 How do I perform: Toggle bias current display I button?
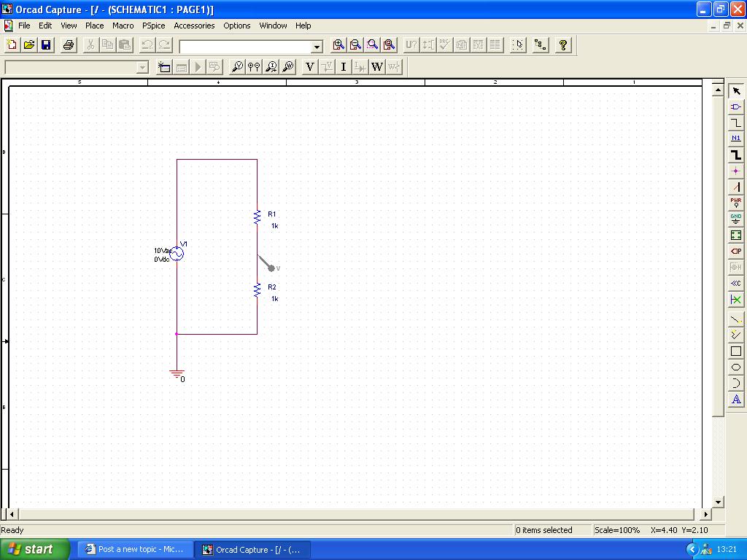click(x=344, y=67)
